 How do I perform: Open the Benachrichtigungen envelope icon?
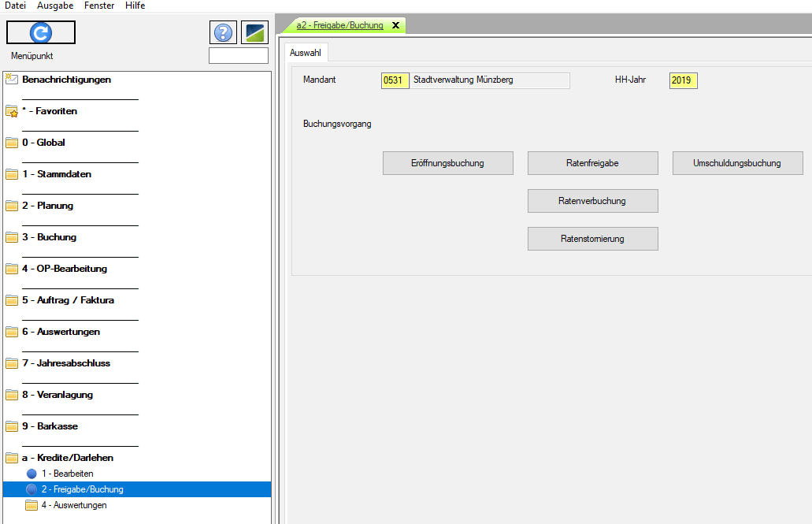point(12,79)
